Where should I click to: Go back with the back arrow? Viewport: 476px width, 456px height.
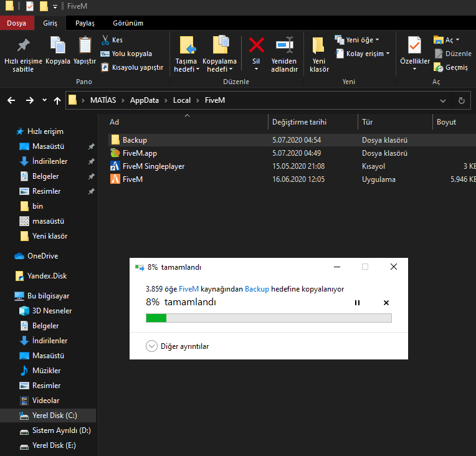click(11, 100)
